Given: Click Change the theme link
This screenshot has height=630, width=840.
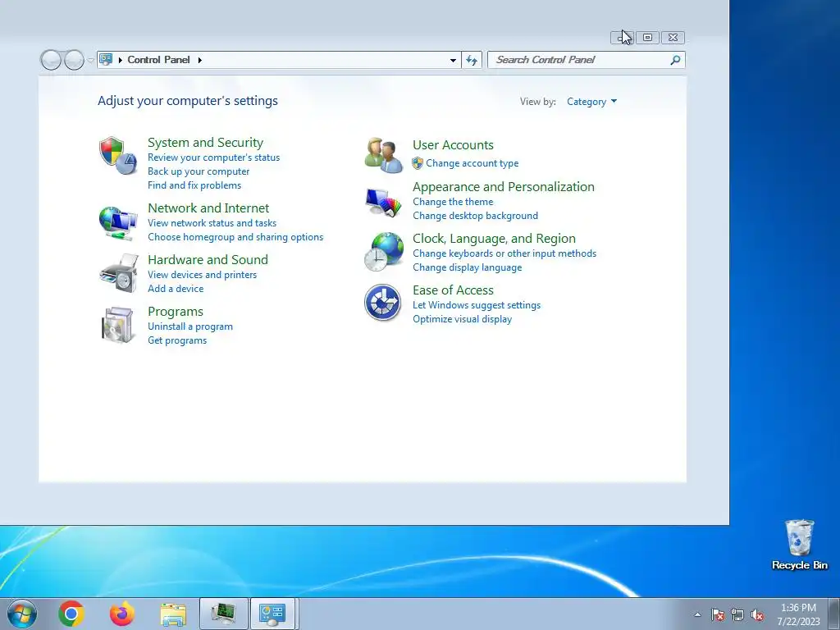Looking at the screenshot, I should click(x=453, y=202).
